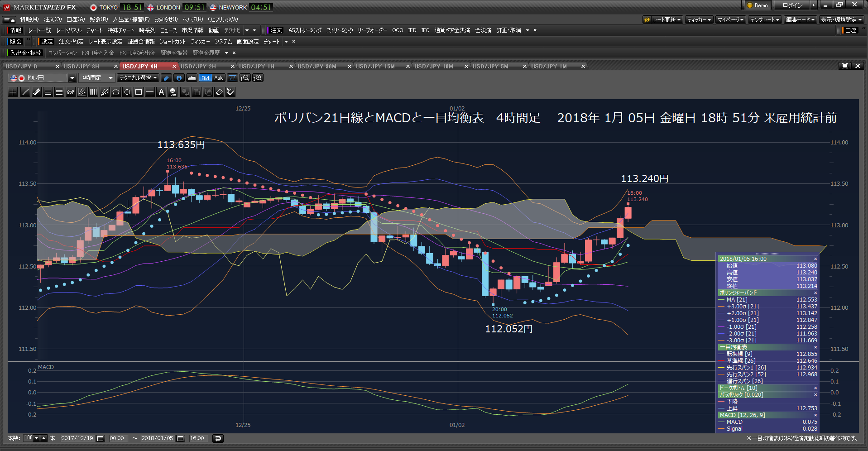Click the ログイン login button
Screen dimensions: 868x451
click(x=792, y=5)
